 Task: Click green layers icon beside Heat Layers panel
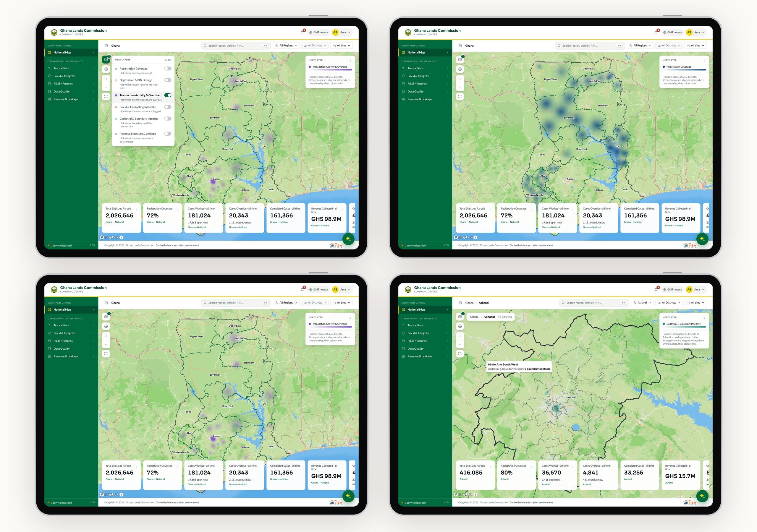coord(106,59)
